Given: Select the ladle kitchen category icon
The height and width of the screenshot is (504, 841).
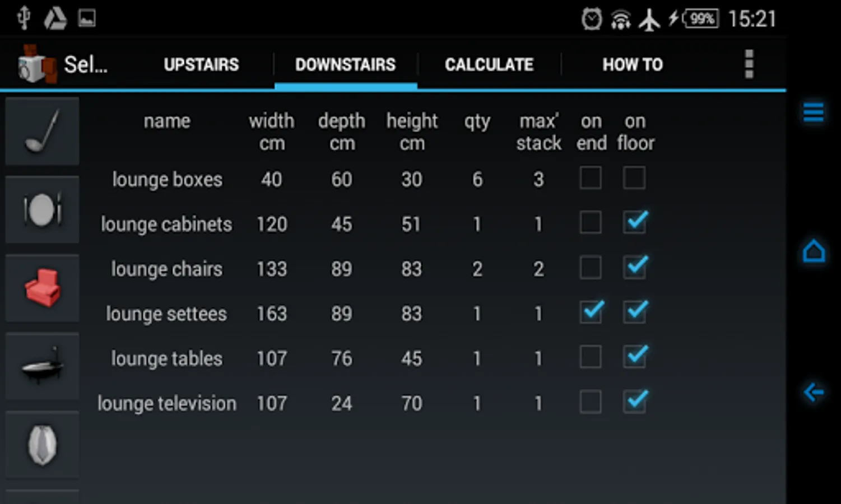Looking at the screenshot, I should (x=42, y=132).
